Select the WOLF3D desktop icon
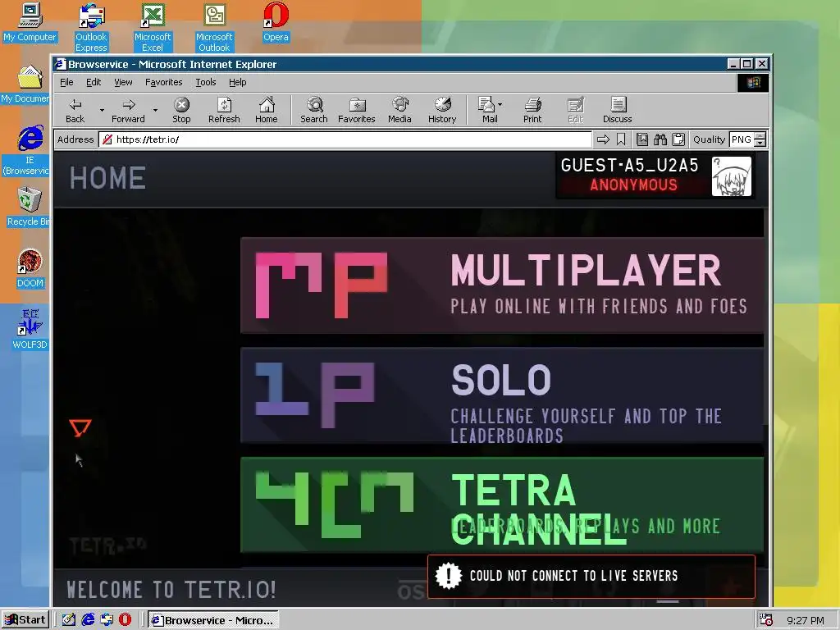 coord(30,330)
